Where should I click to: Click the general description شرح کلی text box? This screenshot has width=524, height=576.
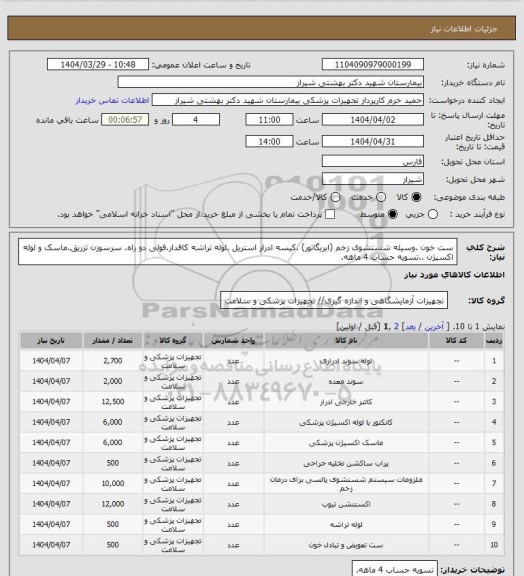tap(238, 252)
